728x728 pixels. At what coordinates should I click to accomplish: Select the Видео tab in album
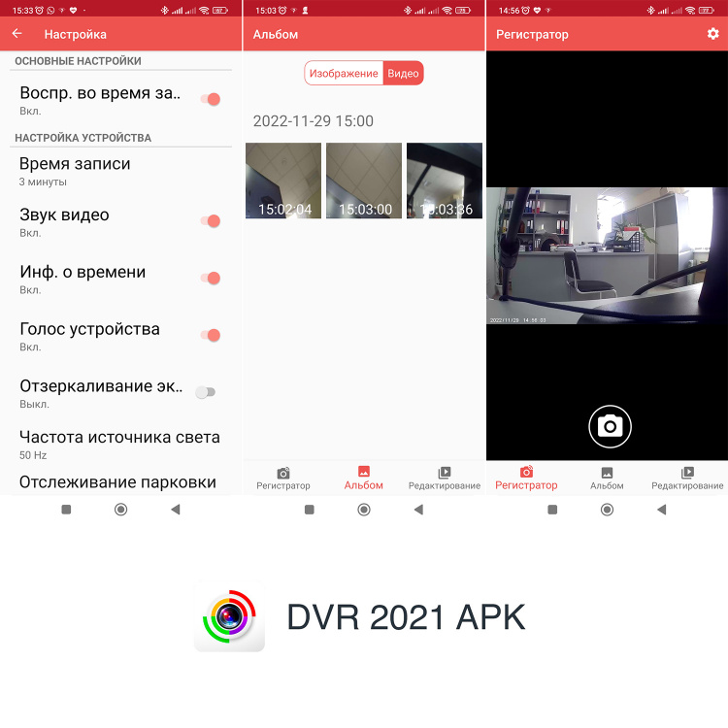point(403,74)
